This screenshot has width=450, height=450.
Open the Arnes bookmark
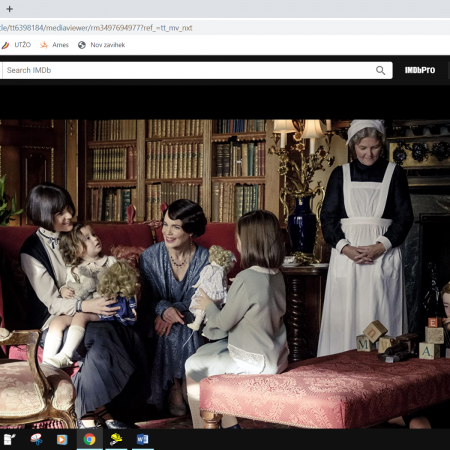(54, 45)
